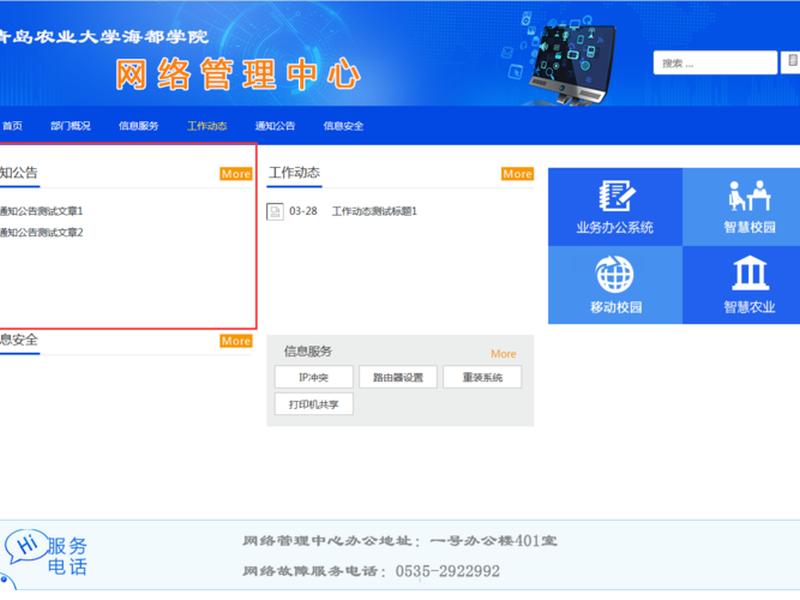The width and height of the screenshot is (800, 600).
Task: Click the 业务办公系统 label text
Action: 615,227
